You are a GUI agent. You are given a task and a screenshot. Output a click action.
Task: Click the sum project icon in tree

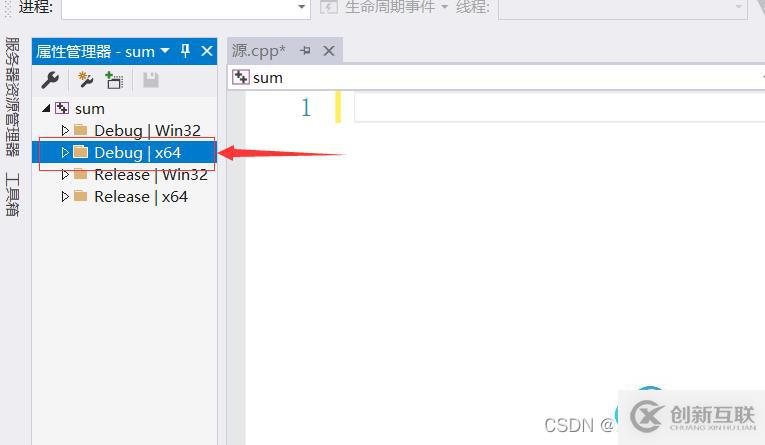[62, 108]
